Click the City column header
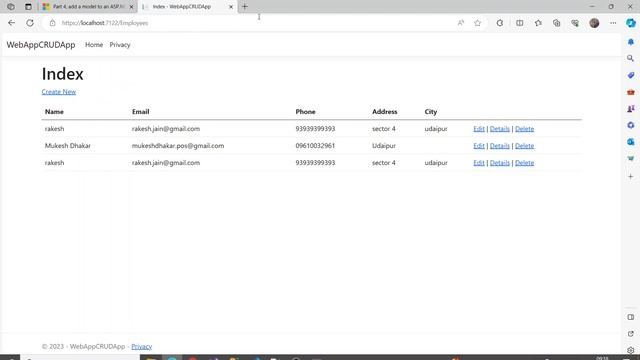Image resolution: width=640 pixels, height=360 pixels. (431, 111)
